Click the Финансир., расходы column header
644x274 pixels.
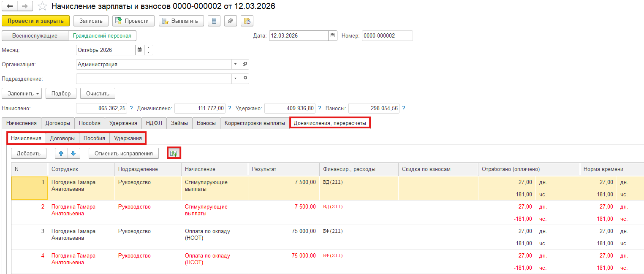tap(359, 169)
